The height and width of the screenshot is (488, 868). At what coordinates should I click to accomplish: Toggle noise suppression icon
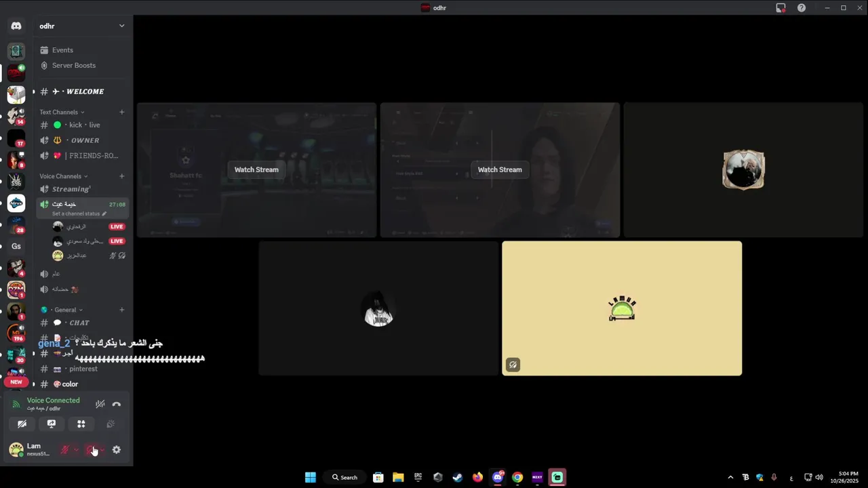coord(100,404)
